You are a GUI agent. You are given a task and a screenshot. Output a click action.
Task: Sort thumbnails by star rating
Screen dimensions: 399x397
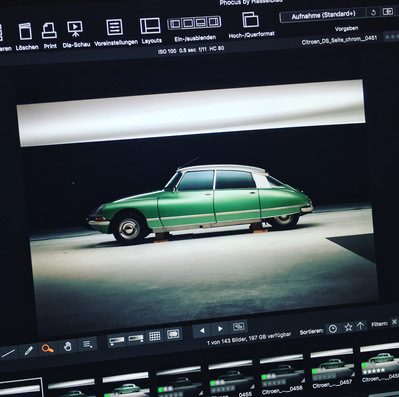pos(348,327)
